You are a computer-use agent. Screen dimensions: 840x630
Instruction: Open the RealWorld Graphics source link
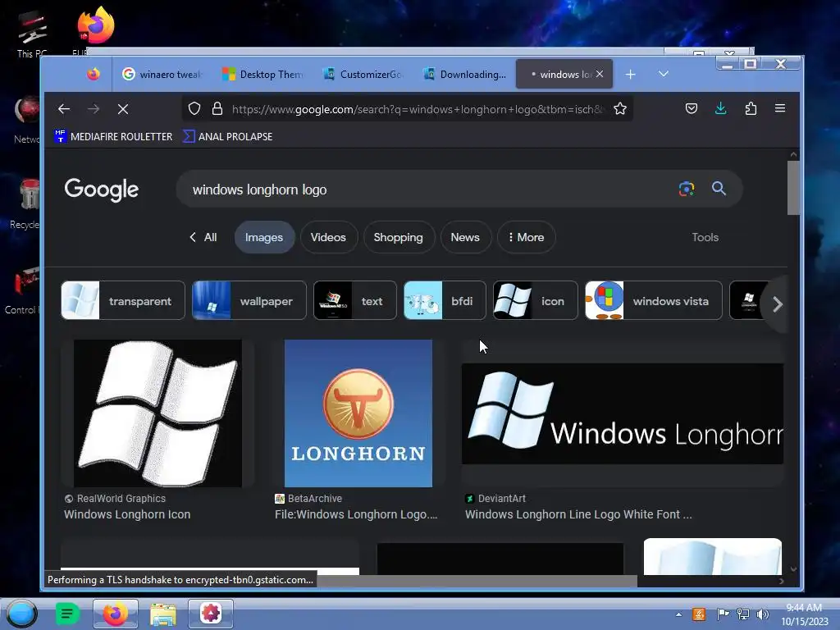(115, 498)
